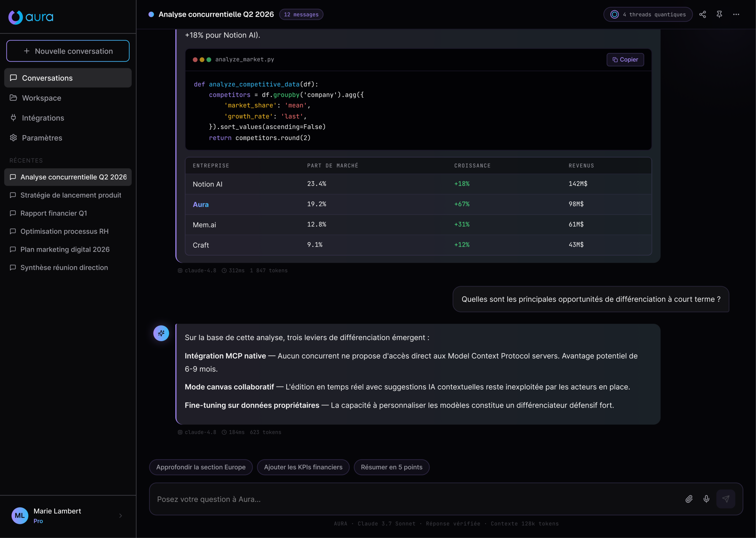Attach a file with the paperclip icon
Viewport: 756px width, 538px height.
[689, 499]
